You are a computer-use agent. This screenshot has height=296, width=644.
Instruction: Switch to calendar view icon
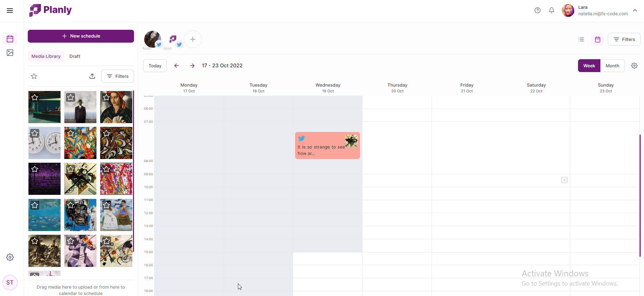(x=598, y=40)
